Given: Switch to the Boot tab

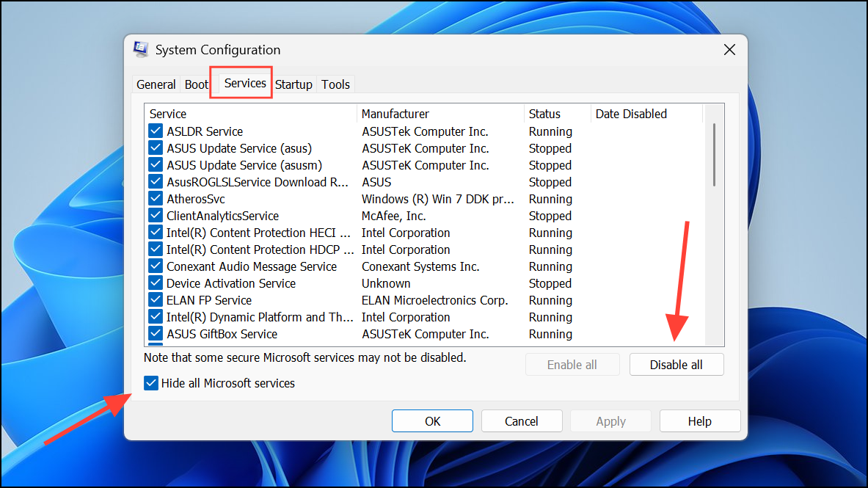Looking at the screenshot, I should [197, 84].
